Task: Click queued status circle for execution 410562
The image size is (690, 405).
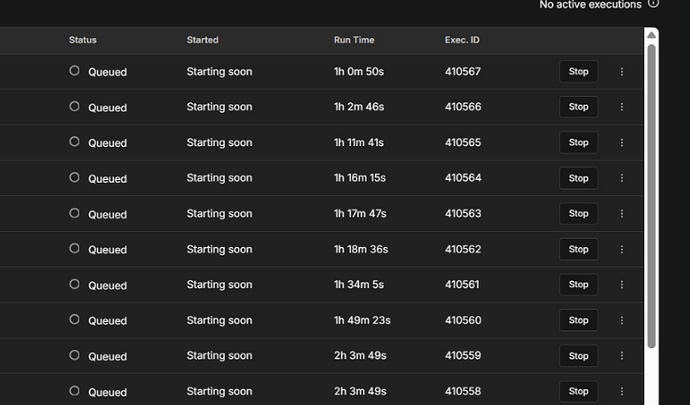Action: click(74, 249)
